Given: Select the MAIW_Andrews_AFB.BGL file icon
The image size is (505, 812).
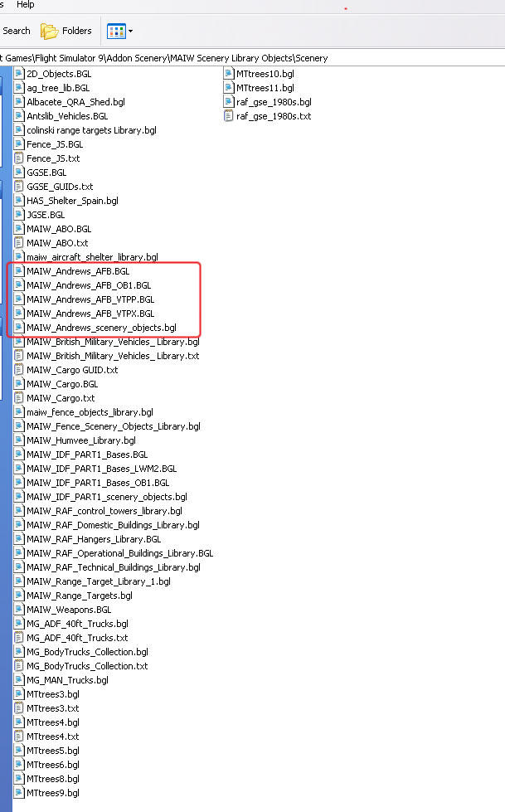Looking at the screenshot, I should click(x=20, y=271).
